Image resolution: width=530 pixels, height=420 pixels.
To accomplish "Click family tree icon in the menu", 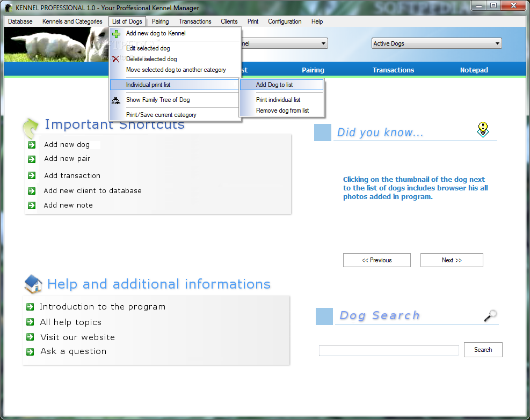I will [x=116, y=100].
